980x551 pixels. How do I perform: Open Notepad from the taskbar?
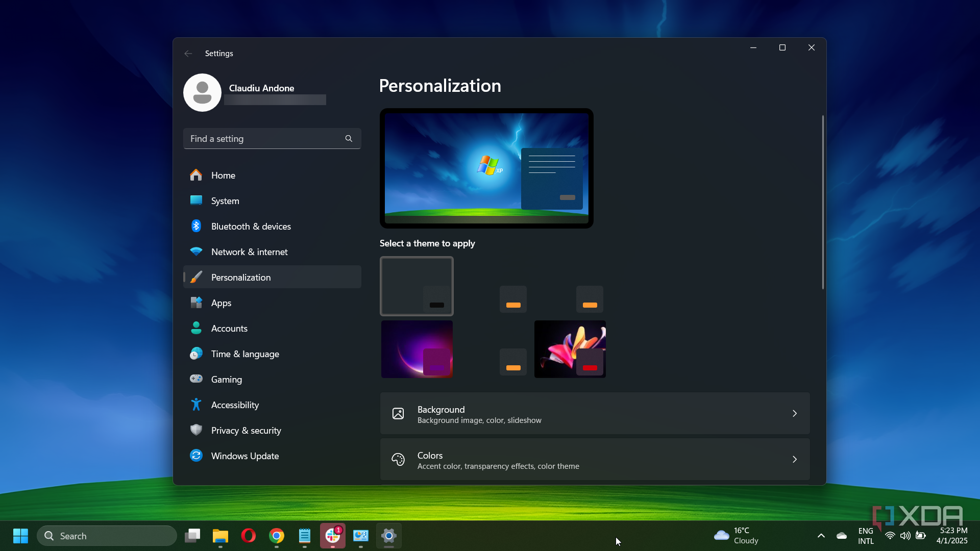click(x=305, y=536)
